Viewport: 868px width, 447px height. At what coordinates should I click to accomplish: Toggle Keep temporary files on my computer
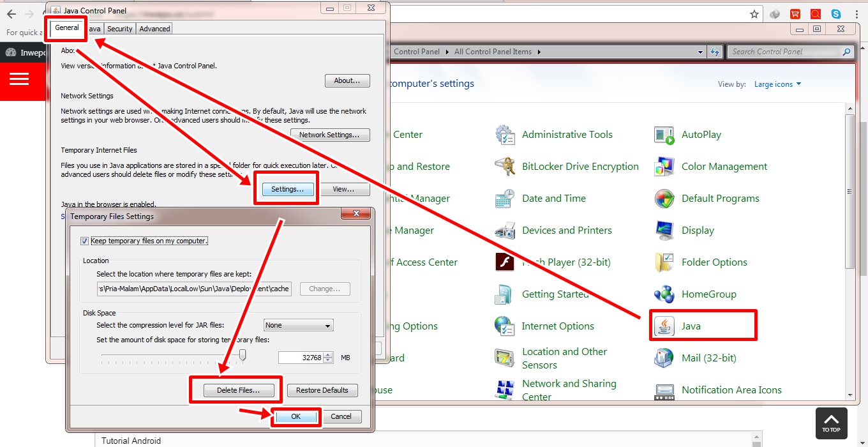(x=84, y=241)
